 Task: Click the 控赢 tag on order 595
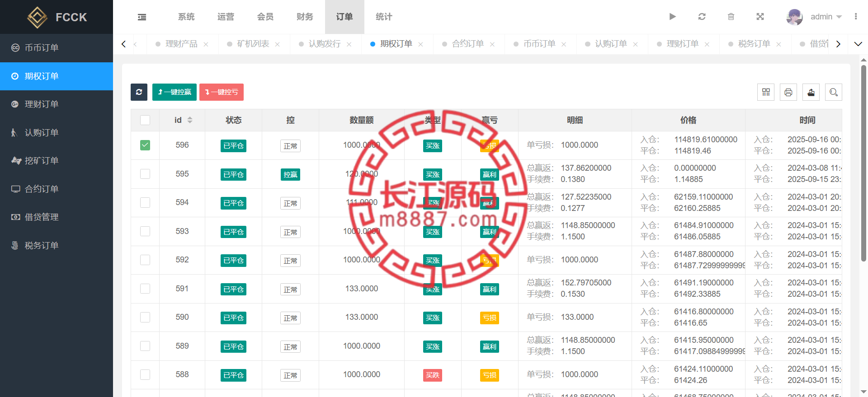290,175
